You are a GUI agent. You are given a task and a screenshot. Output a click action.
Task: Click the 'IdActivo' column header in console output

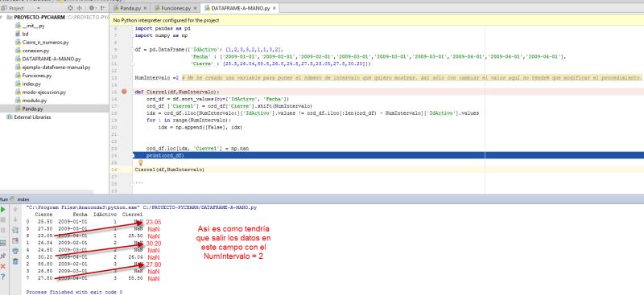tap(105, 215)
